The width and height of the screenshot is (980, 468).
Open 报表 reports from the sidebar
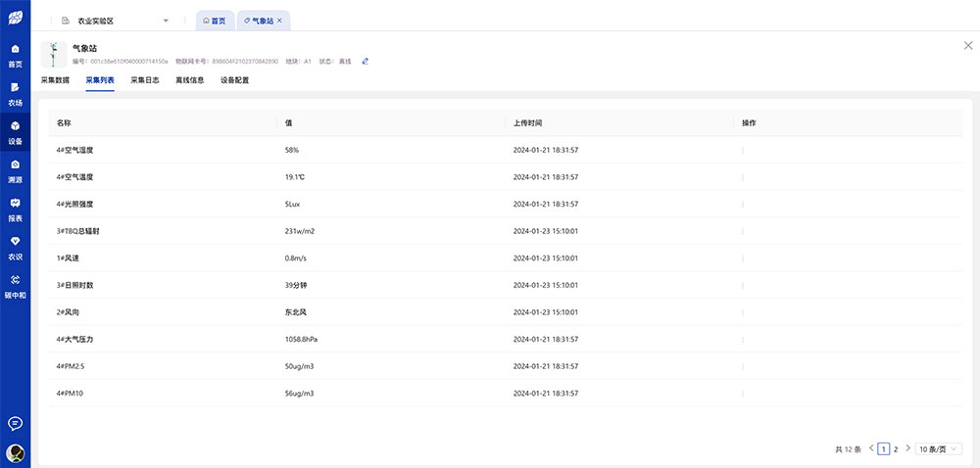(x=15, y=209)
